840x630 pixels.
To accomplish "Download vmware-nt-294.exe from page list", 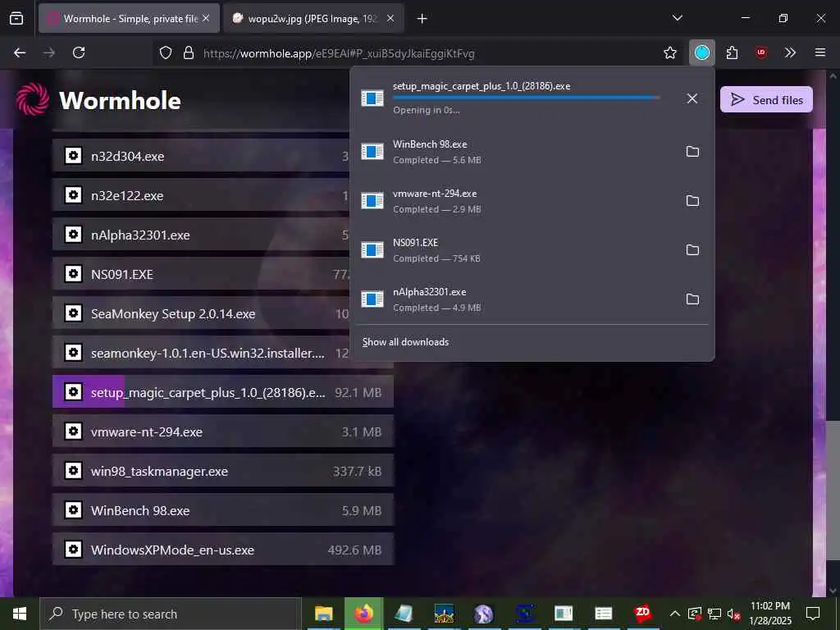I will click(x=223, y=431).
